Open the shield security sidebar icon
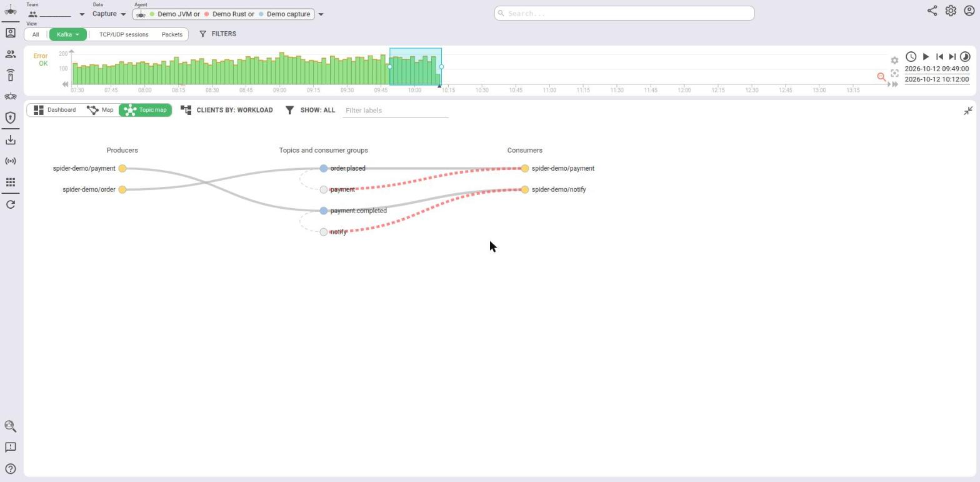The height and width of the screenshot is (482, 980). pyautogui.click(x=10, y=118)
